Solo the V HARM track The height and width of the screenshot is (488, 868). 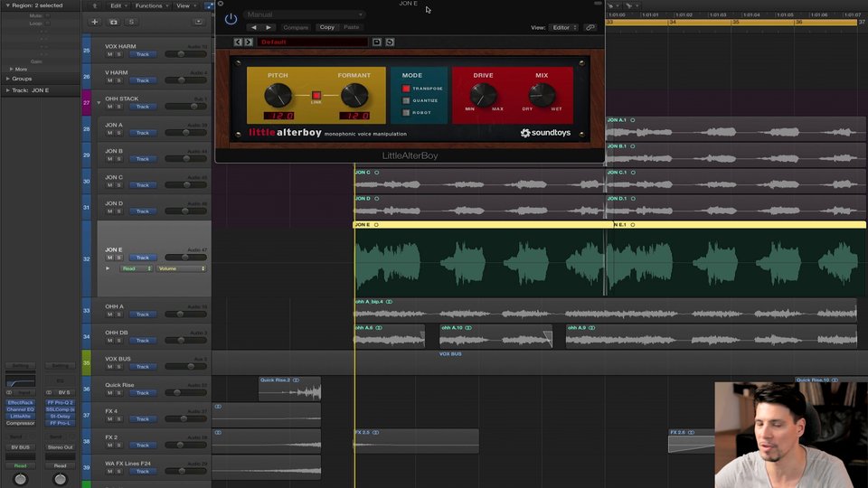[118, 80]
